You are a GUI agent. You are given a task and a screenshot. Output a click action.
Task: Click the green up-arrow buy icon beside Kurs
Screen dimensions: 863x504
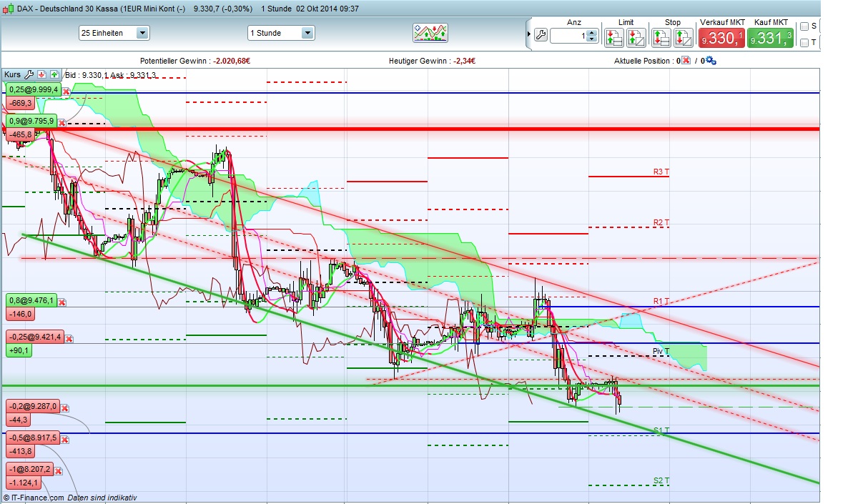click(54, 74)
